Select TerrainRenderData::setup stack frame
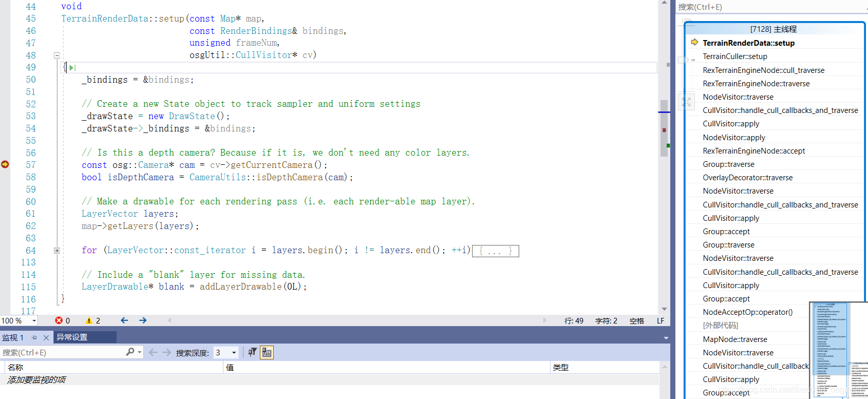Screen dimensions: 868x399 pos(748,43)
